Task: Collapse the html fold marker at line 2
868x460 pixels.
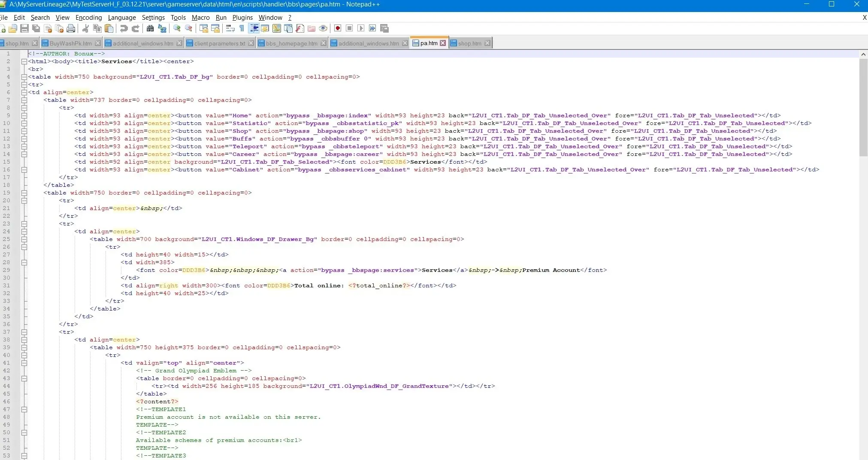Action: (x=24, y=61)
